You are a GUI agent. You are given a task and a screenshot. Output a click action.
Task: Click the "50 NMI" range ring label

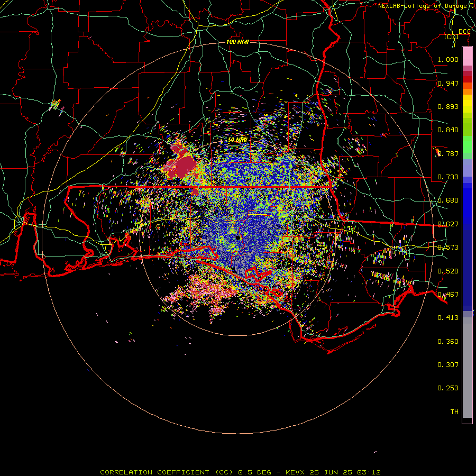coord(237,140)
